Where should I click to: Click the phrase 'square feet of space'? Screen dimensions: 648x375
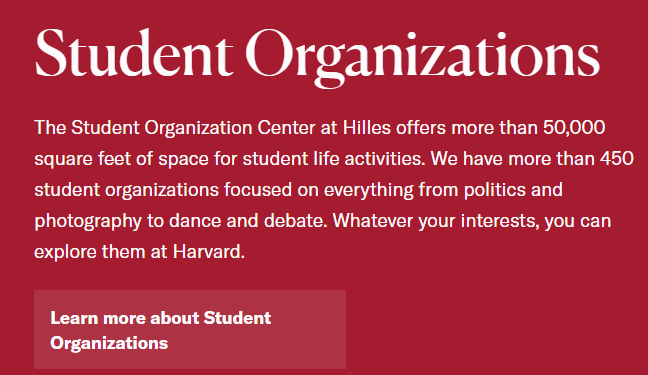coord(122,160)
